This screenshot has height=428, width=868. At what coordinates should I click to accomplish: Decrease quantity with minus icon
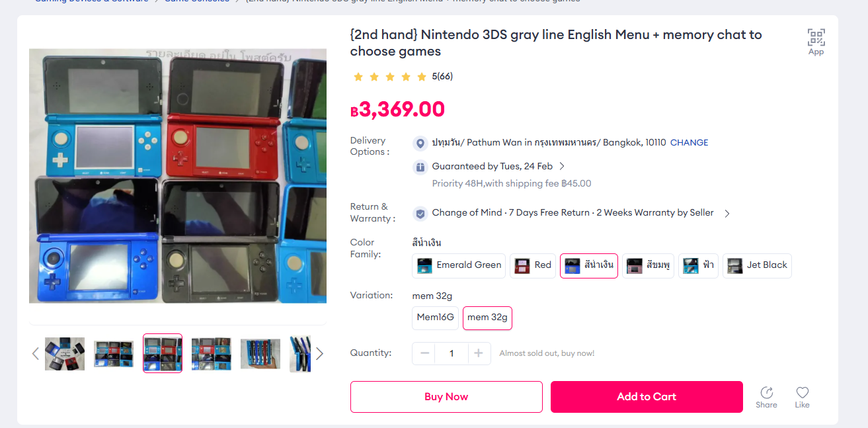tap(424, 353)
